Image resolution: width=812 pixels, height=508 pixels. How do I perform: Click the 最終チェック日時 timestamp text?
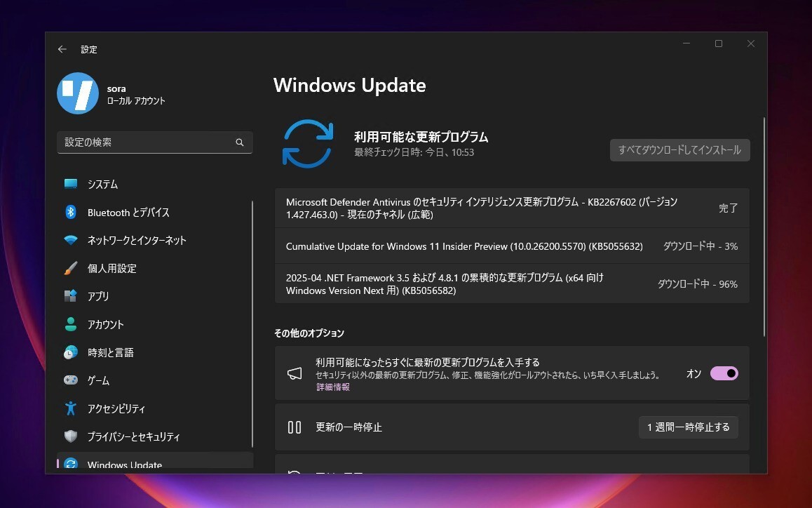(414, 152)
